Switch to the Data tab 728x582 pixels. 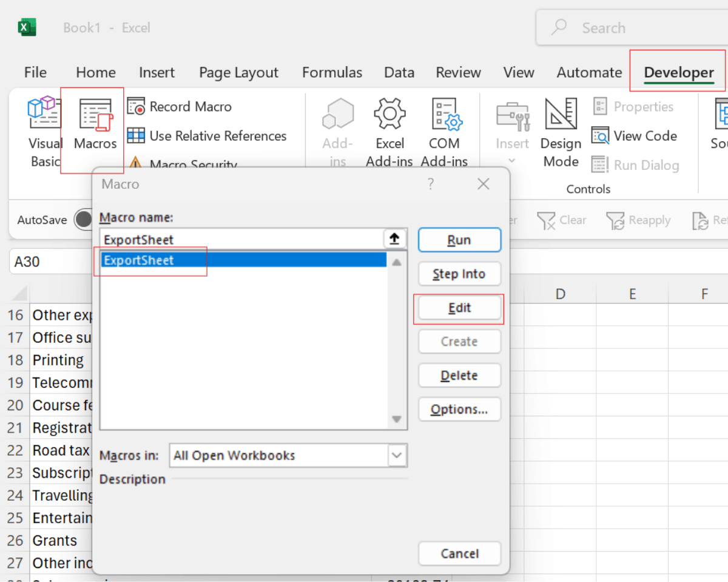click(399, 72)
